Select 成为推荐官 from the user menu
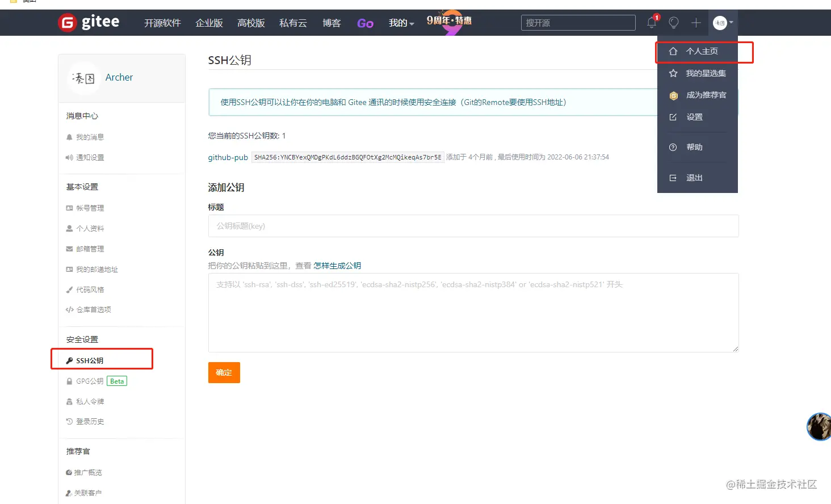This screenshot has height=504, width=831. coord(706,95)
